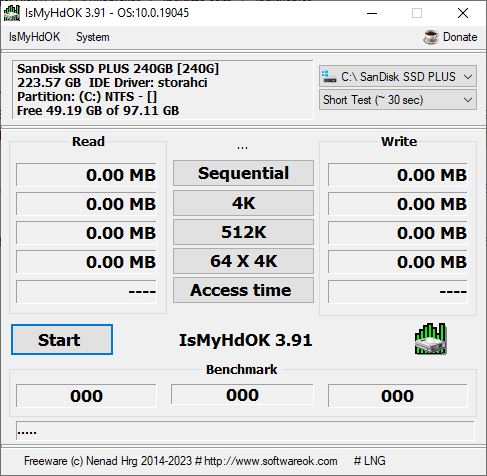Viewport: 487px width, 476px height.
Task: Click the 'Free 49.19 GB of 97.11 GB' line
Action: tap(98, 110)
